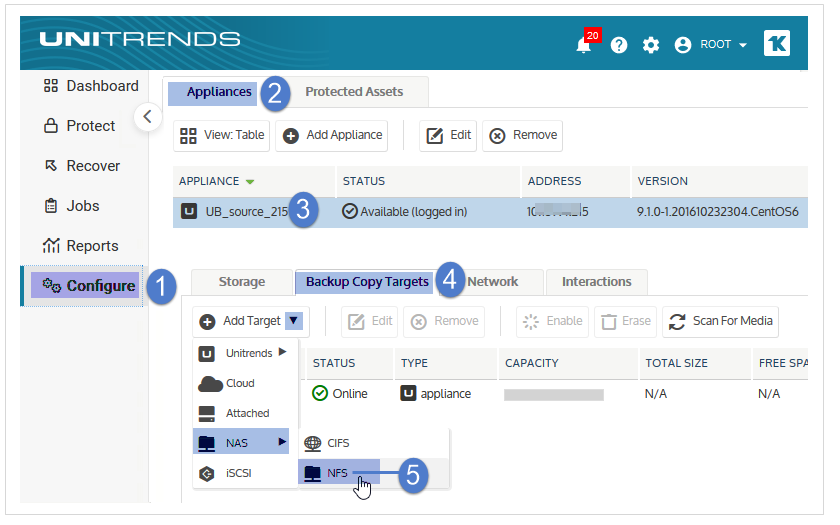840x525 pixels.
Task: Select CIFS from the NAS submenu
Action: coord(373,444)
